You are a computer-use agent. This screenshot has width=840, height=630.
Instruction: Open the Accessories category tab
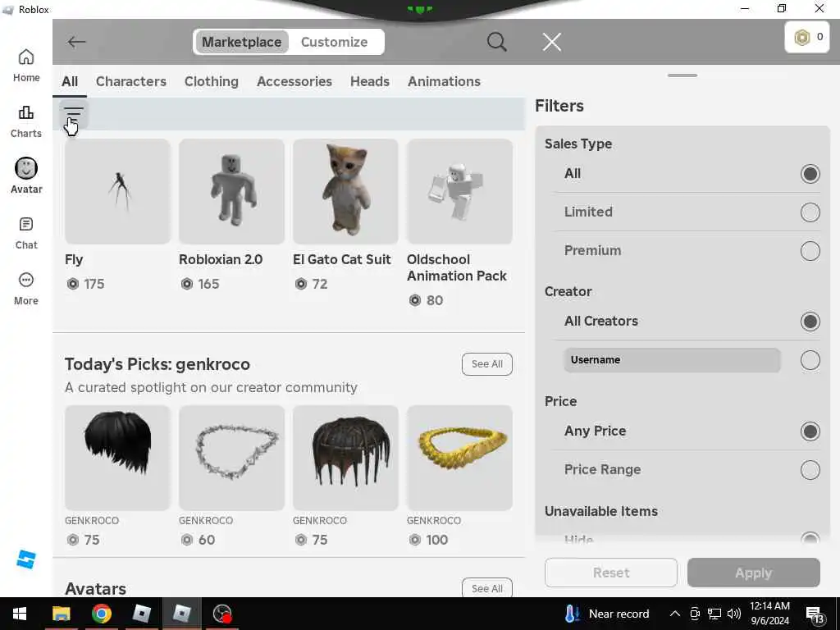[294, 81]
